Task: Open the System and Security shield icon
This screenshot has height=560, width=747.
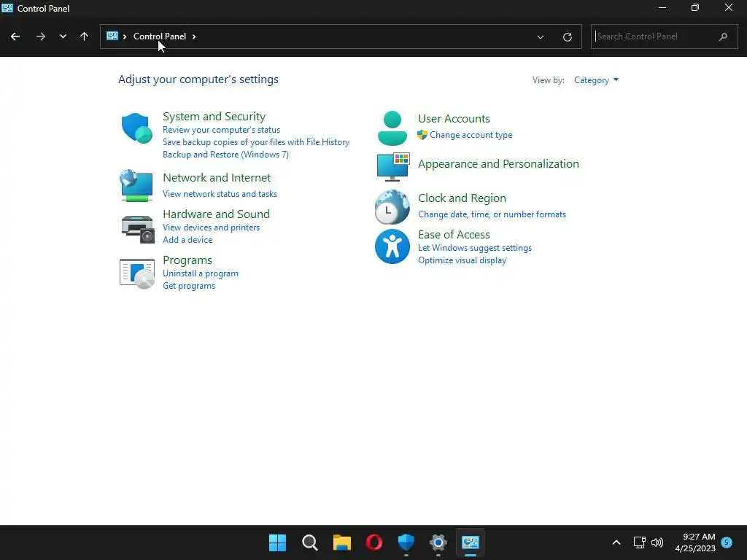Action: tap(136, 128)
